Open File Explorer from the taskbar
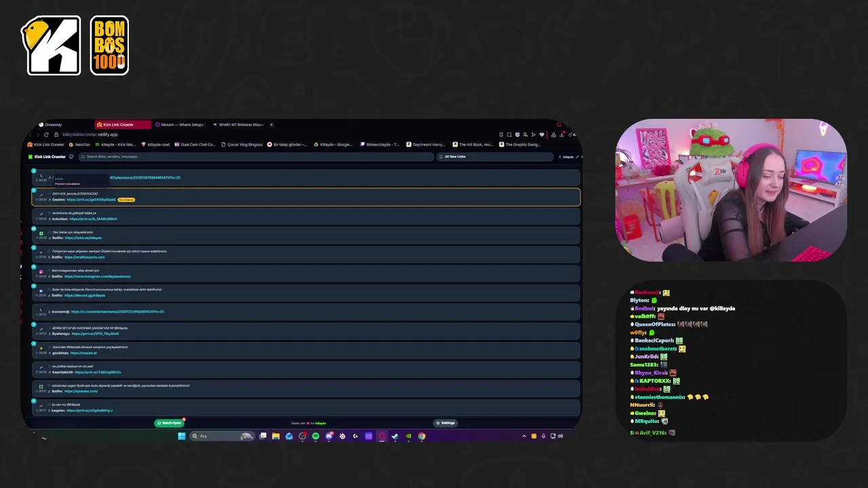868x488 pixels. (x=275, y=436)
